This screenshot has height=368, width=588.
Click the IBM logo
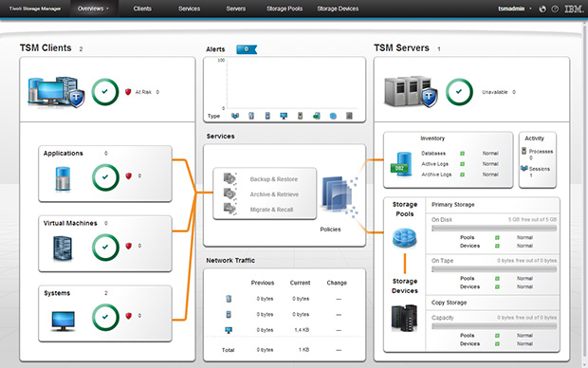574,9
